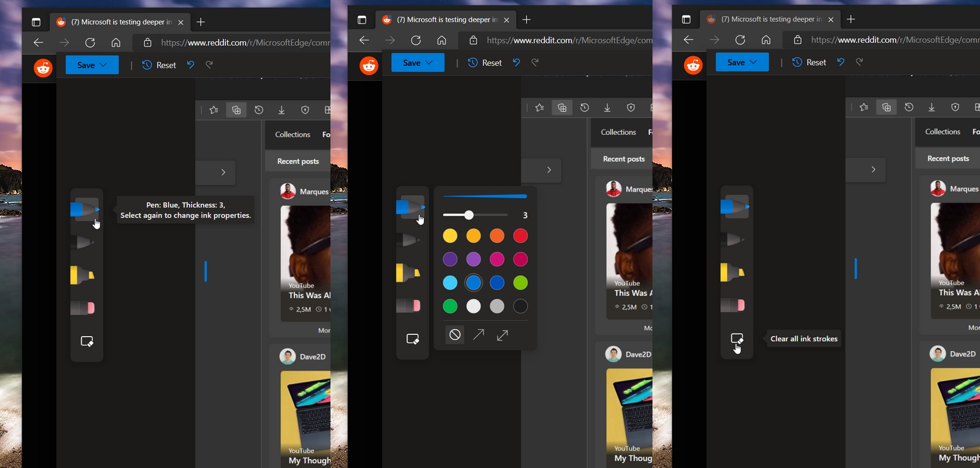
Task: Pick the black color swatch
Action: [520, 306]
